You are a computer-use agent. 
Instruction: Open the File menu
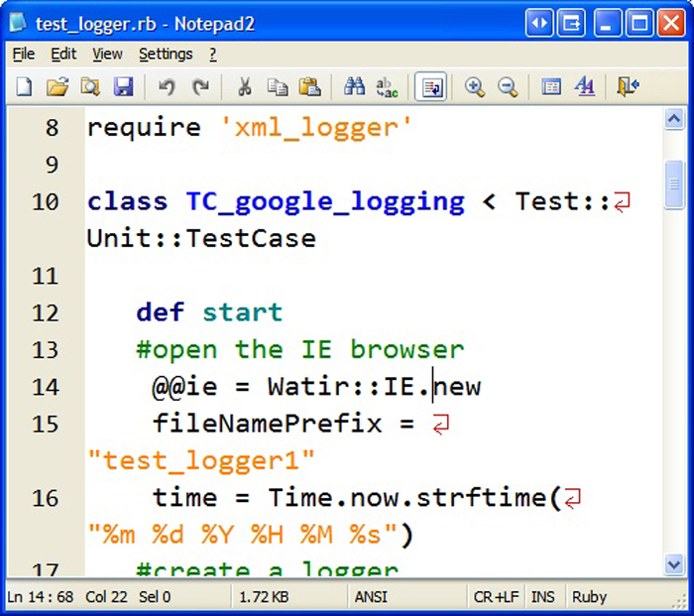pyautogui.click(x=24, y=54)
